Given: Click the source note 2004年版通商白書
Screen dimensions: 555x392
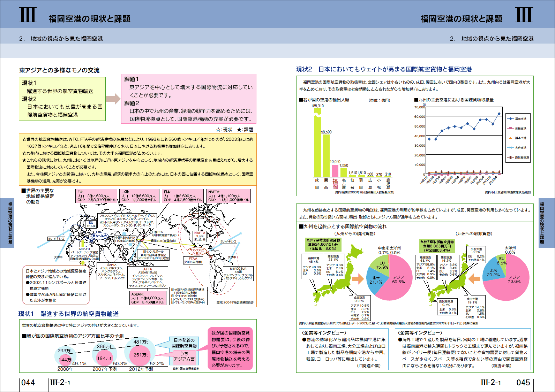Looking at the screenshot, I should coord(235,303).
